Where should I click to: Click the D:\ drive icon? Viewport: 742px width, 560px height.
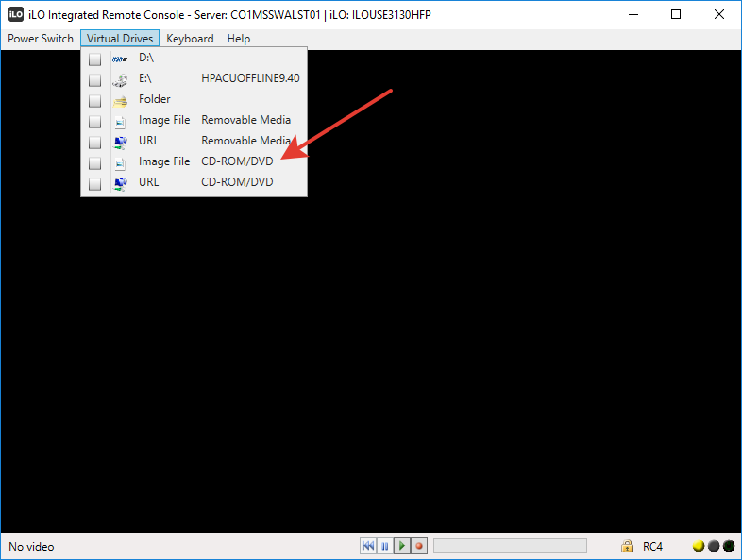click(120, 59)
